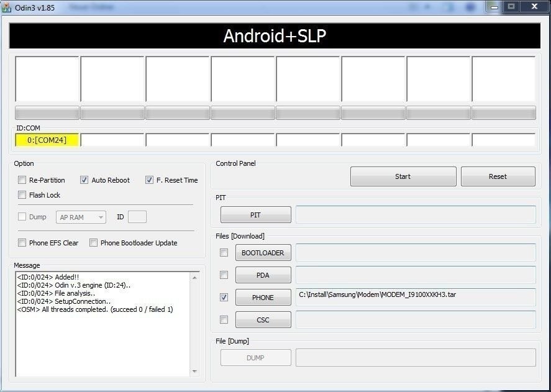Viewport: 551px width, 392px height.
Task: Browse with the BOOTLOADER button
Action: click(263, 253)
